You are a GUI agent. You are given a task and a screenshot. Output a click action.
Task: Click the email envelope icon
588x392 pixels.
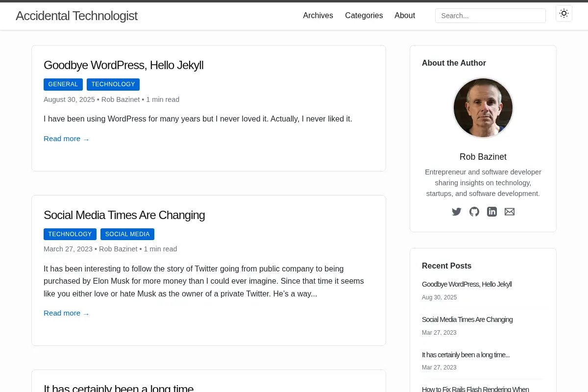pos(510,212)
